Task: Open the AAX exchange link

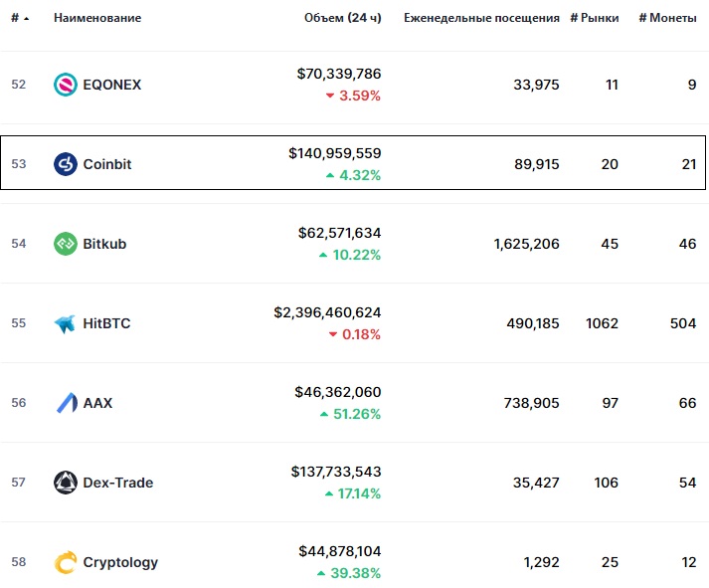Action: click(97, 403)
